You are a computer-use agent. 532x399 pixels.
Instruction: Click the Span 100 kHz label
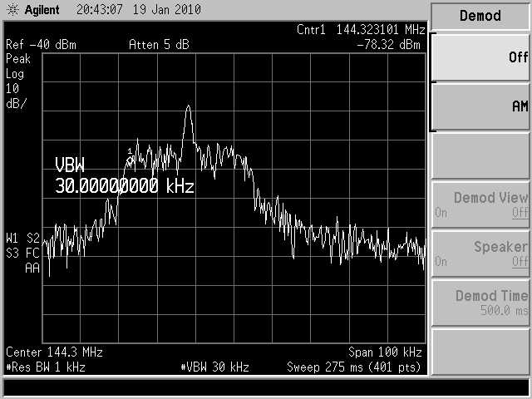pyautogui.click(x=385, y=352)
